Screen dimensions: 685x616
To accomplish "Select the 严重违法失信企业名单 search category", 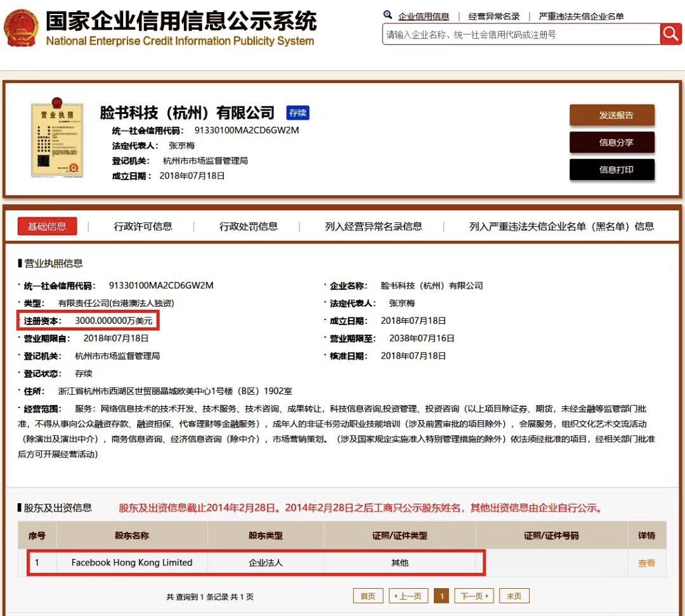I will pos(581,16).
